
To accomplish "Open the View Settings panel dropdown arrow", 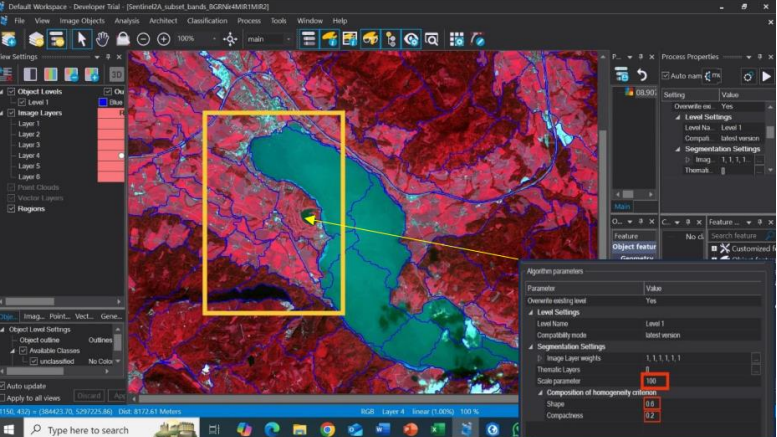I will point(97,57).
